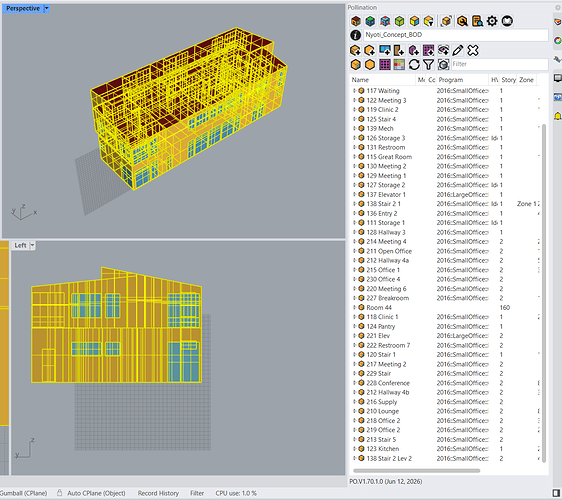The height and width of the screenshot is (500, 562).
Task: Activate the Left viewport title
Action: tap(20, 245)
